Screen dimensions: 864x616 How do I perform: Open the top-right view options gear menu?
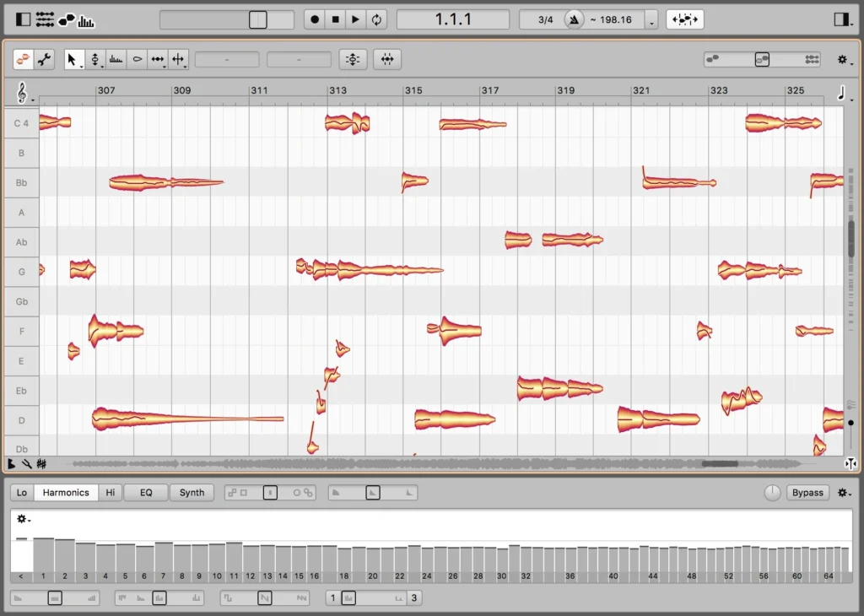coord(842,59)
